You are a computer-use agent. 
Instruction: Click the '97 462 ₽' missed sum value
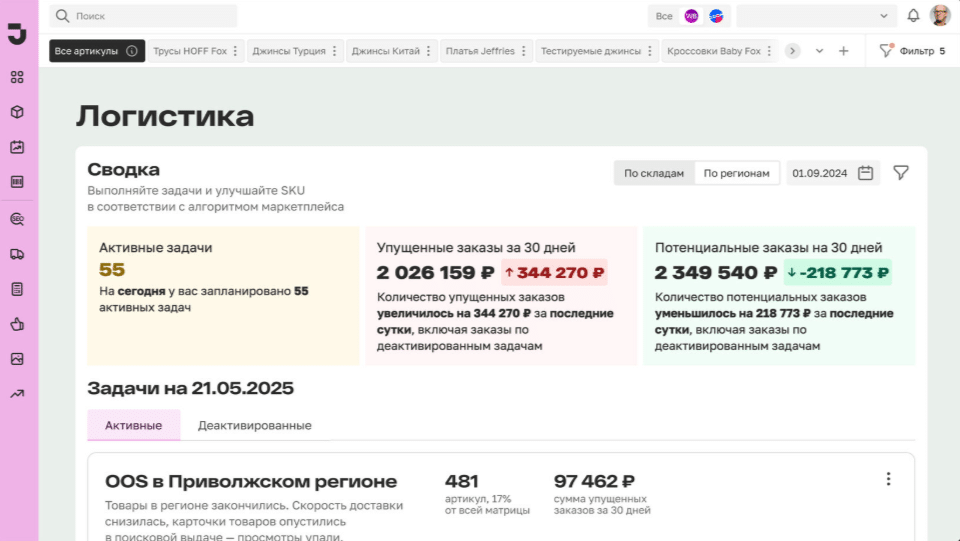click(x=594, y=482)
